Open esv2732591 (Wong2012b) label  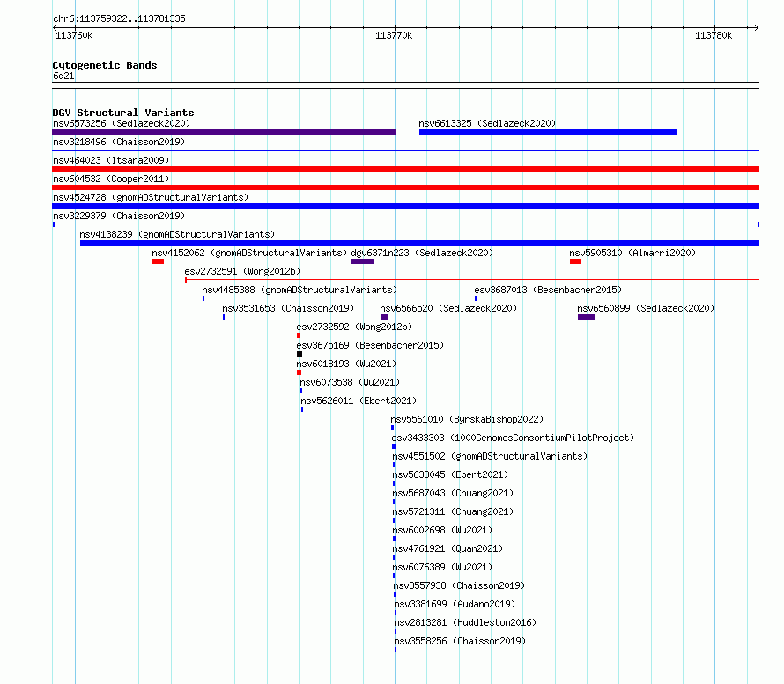click(x=242, y=271)
